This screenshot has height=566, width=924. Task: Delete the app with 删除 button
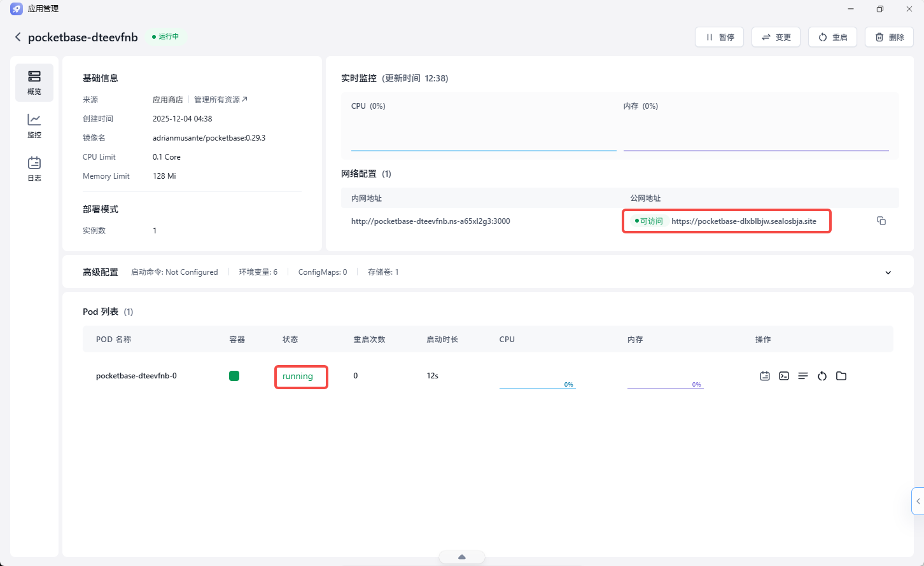[889, 37]
